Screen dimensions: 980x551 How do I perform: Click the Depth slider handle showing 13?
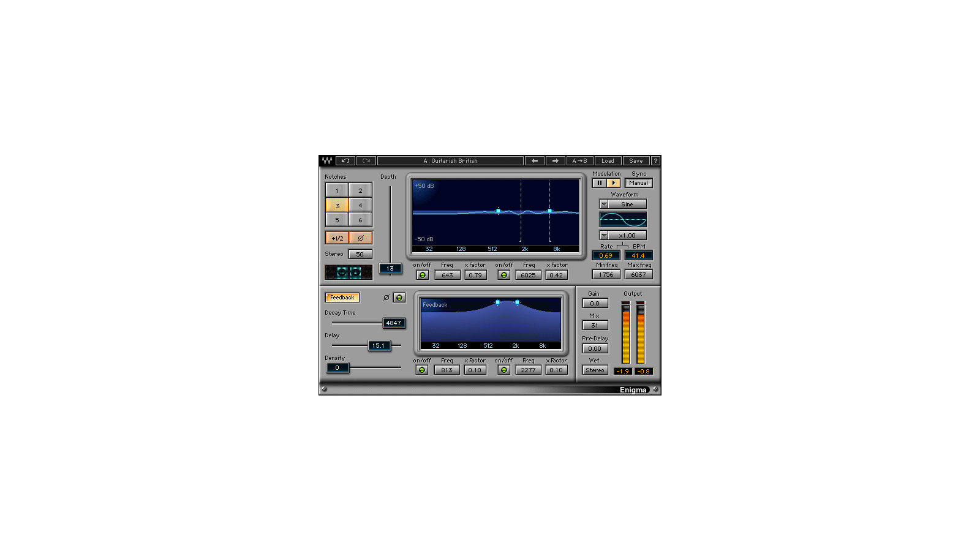pos(390,268)
